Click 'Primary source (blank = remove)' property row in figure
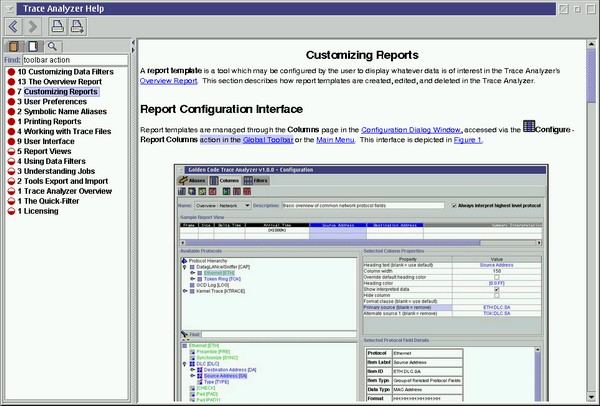Viewport: 600px width, 406px height. (x=452, y=307)
